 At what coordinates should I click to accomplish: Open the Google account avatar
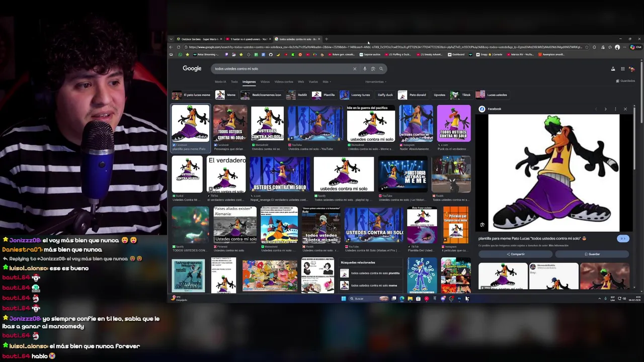[x=632, y=69]
